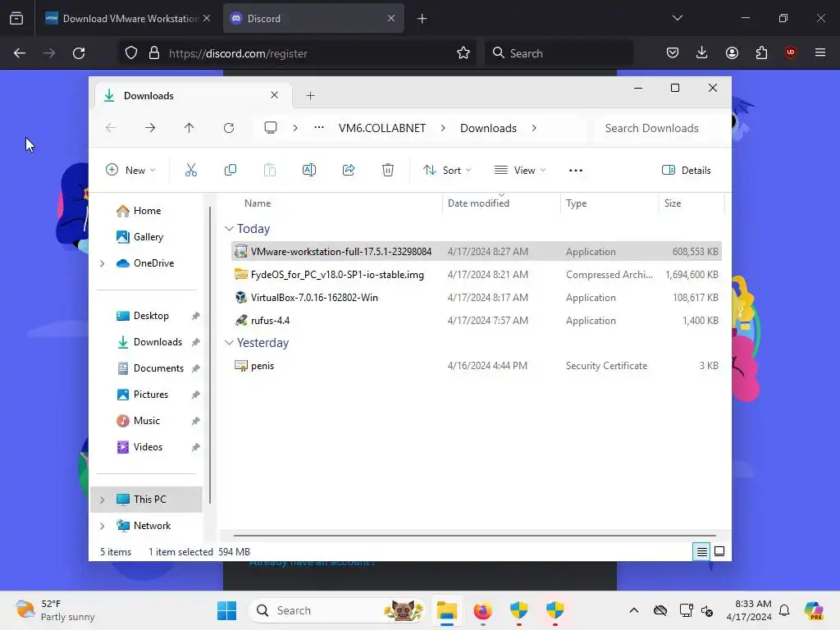Select the VirtualBox-7.0.16-162802-Win file
Image resolution: width=840 pixels, height=630 pixels.
pyautogui.click(x=477, y=297)
